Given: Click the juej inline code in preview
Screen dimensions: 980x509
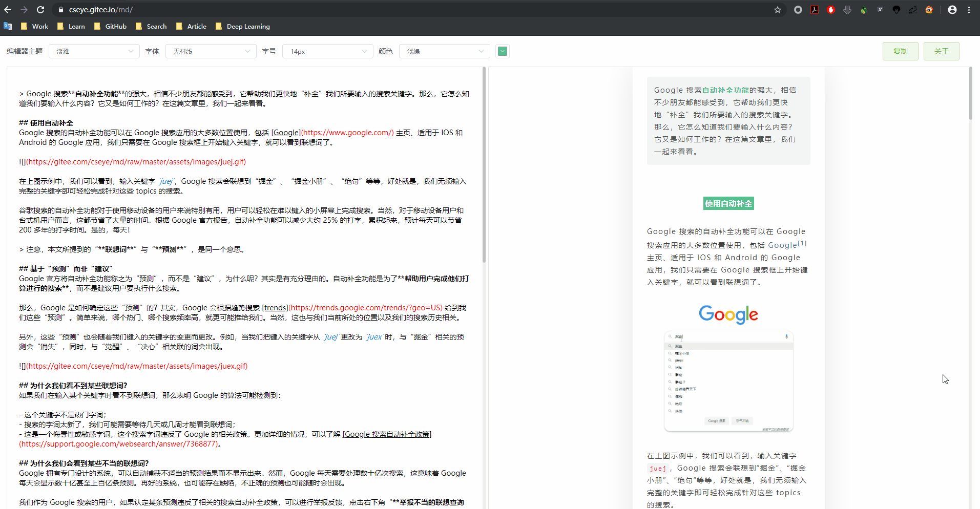Looking at the screenshot, I should tap(658, 468).
